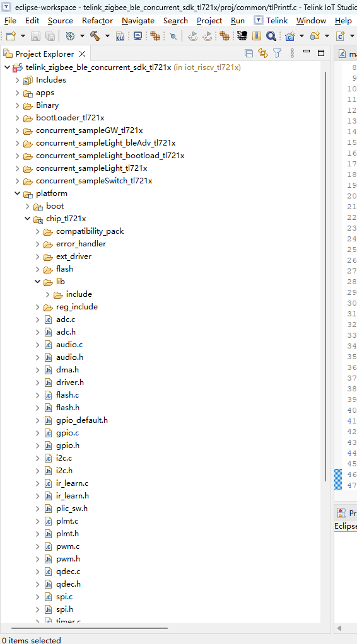
Task: Open the View Menu three-dots icon
Action: click(x=292, y=54)
